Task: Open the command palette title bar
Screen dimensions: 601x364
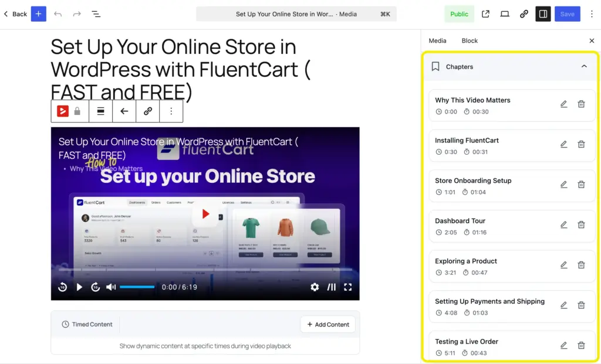Action: tap(296, 14)
